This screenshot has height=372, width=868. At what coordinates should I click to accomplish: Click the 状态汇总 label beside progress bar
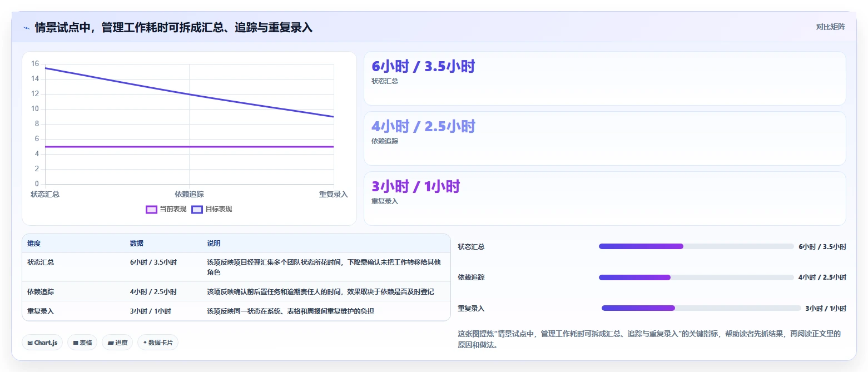coord(471,247)
